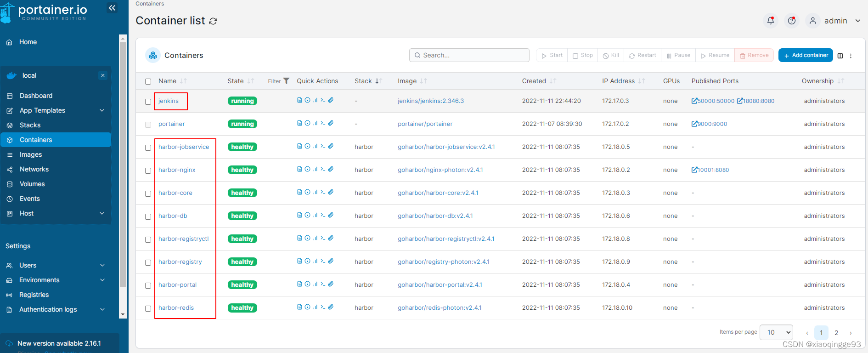This screenshot has width=868, height=353.
Task: Open inspect quick action for jenkins container
Action: tap(307, 100)
